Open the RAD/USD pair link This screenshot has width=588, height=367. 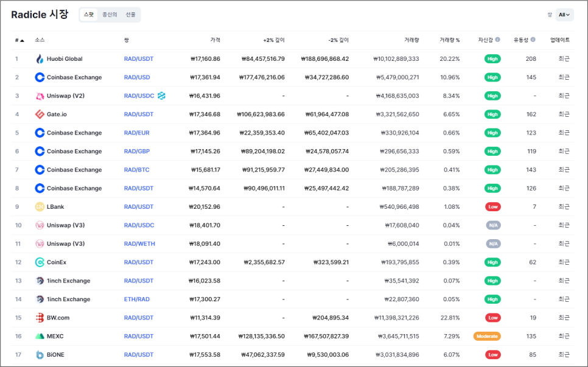(137, 77)
